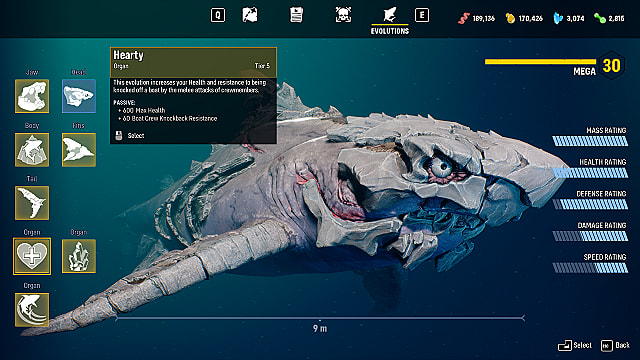
Task: Click the Hearty tooltip title
Action: 128,55
